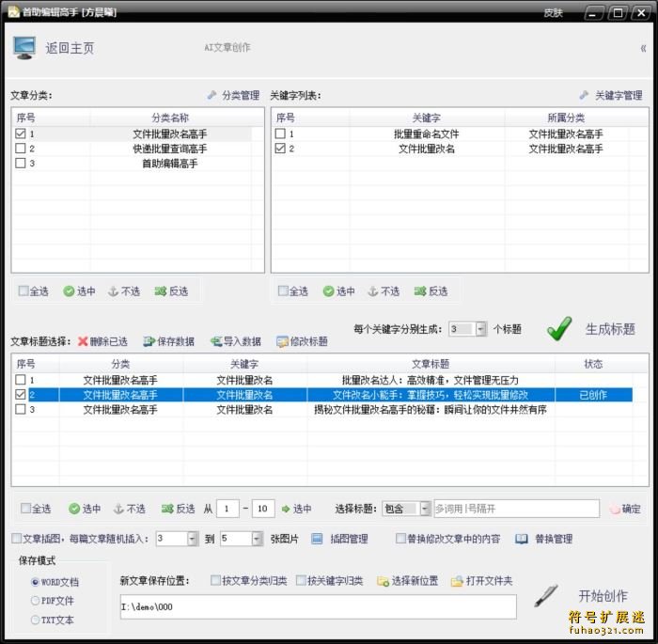Image resolution: width=658 pixels, height=644 pixels.
Task: Click 状态 column header
Action: (593, 364)
